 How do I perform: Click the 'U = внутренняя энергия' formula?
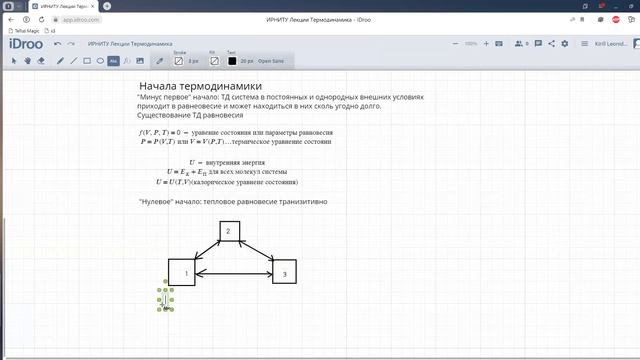[227, 162]
